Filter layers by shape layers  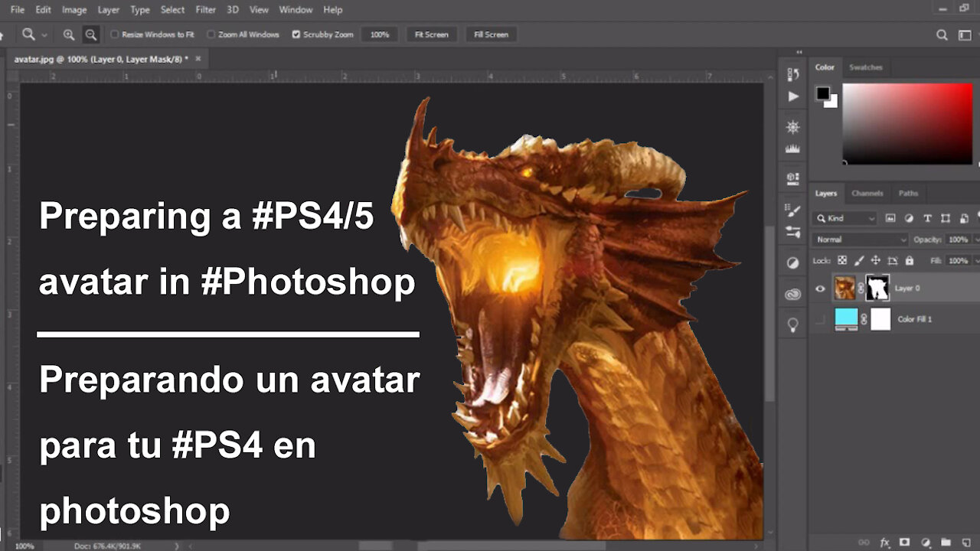(946, 218)
